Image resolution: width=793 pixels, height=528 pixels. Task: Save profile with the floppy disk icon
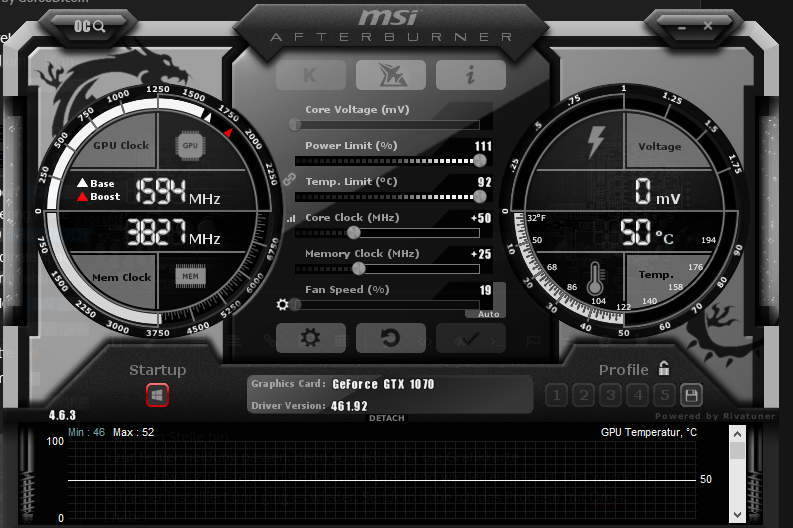691,395
